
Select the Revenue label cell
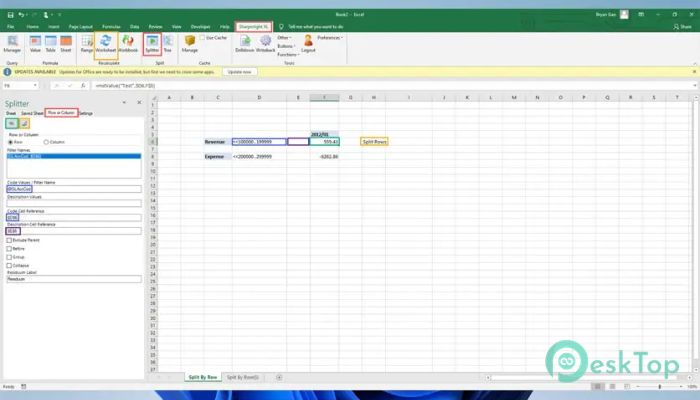pyautogui.click(x=215, y=142)
